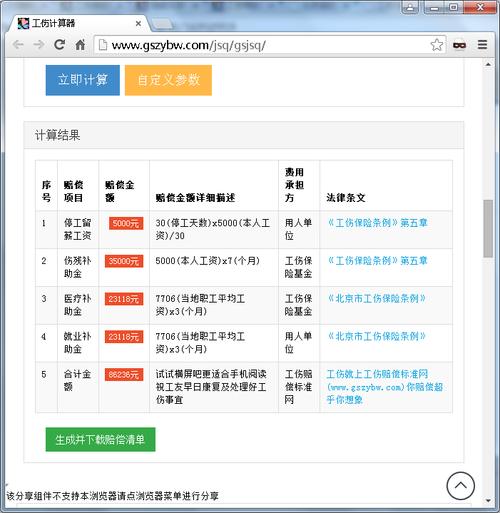Click the vertical scrollbar thumb
The height and width of the screenshot is (513, 500).
coord(488,228)
